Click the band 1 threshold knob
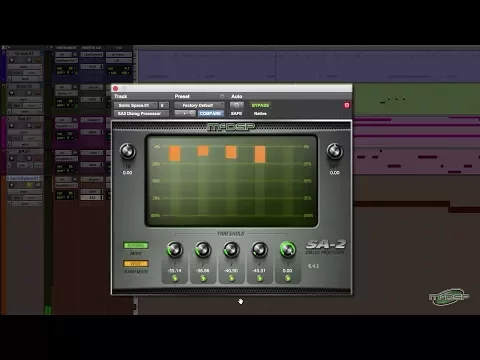This screenshot has width=480, height=360. pos(175,250)
